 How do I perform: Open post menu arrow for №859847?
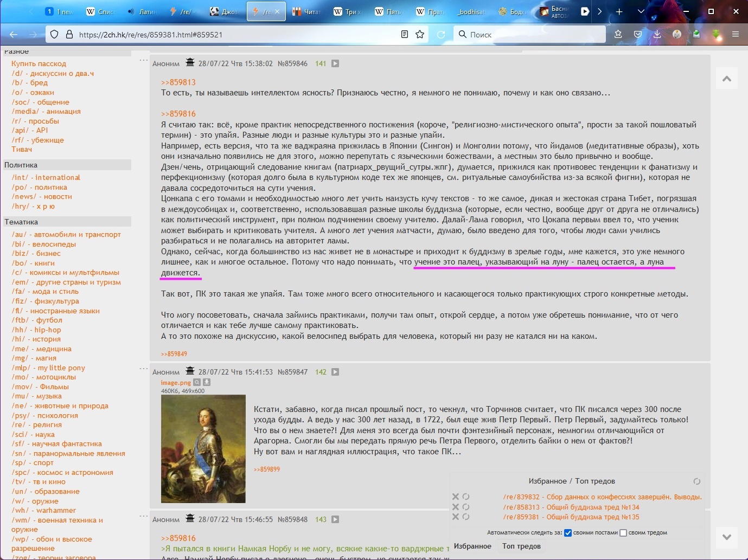(335, 372)
